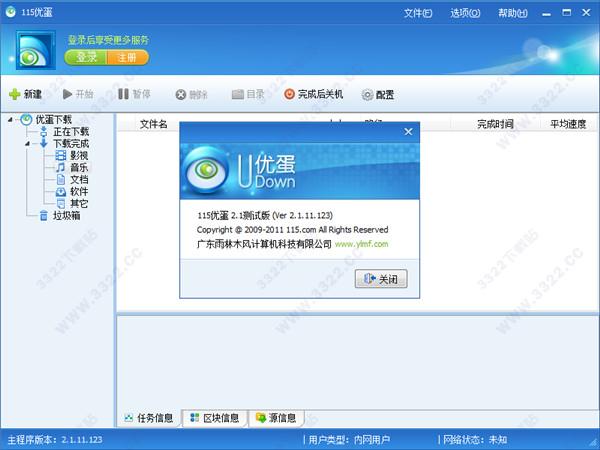Click the 平均速度 column header
This screenshot has height=450, width=600.
pos(568,124)
